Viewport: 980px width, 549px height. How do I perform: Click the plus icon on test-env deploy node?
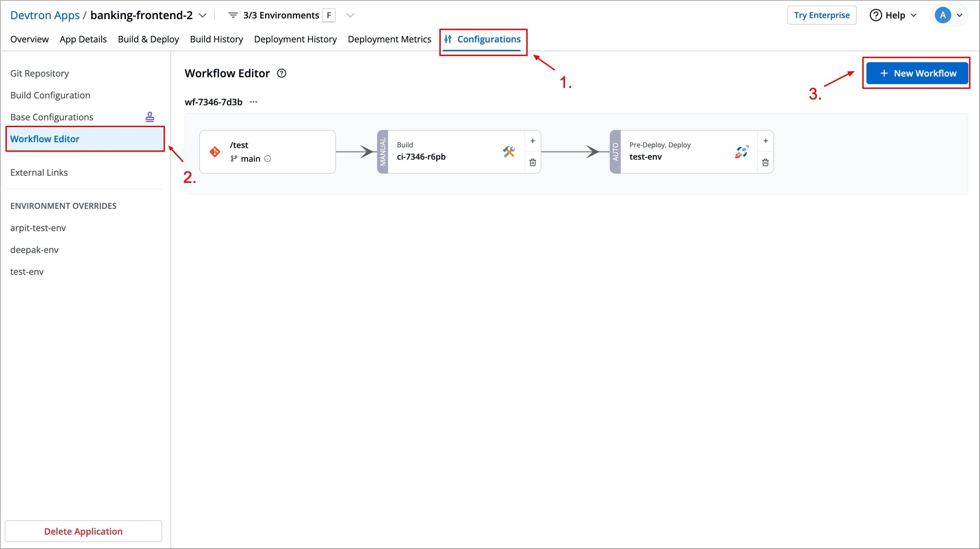(765, 141)
